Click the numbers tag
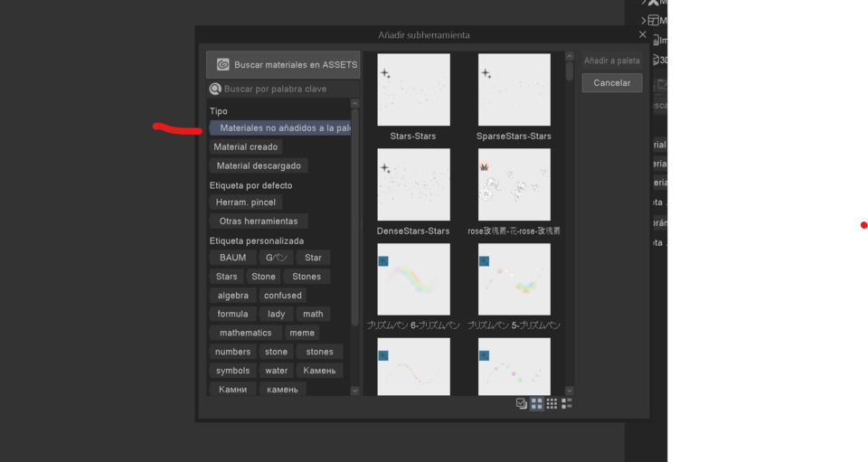This screenshot has width=868, height=462. (233, 352)
